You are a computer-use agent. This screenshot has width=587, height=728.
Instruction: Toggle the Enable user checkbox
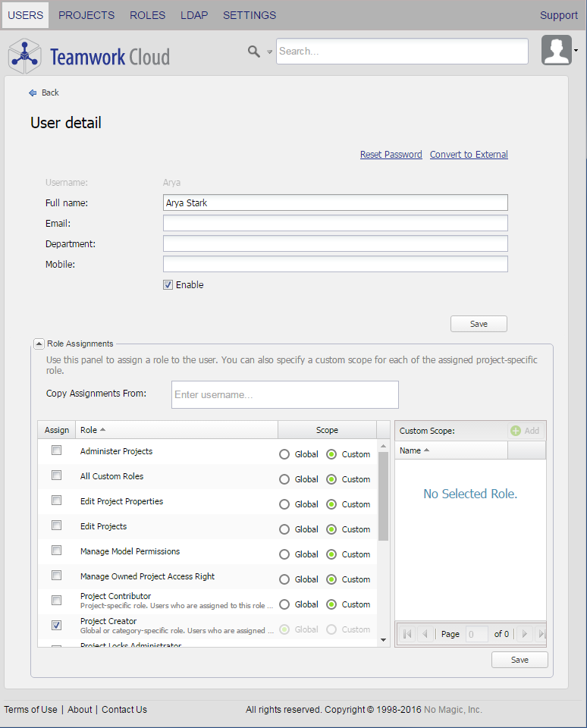[168, 285]
